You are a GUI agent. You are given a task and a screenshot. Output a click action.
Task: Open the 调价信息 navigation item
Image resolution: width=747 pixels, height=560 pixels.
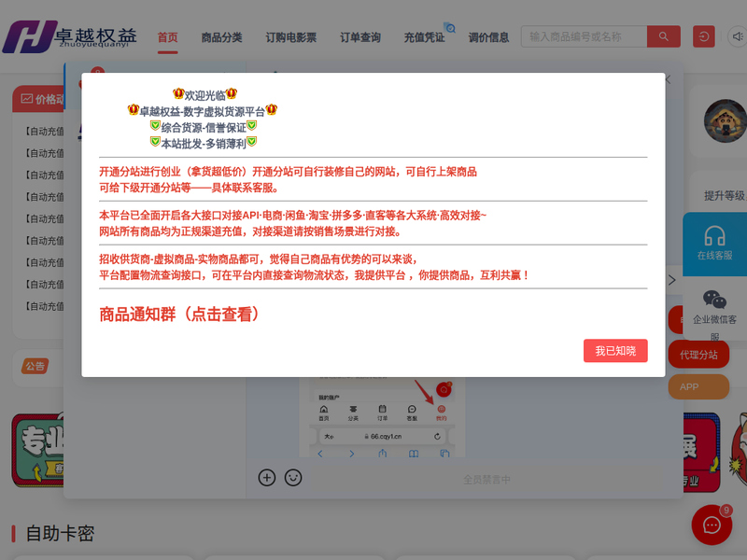488,37
